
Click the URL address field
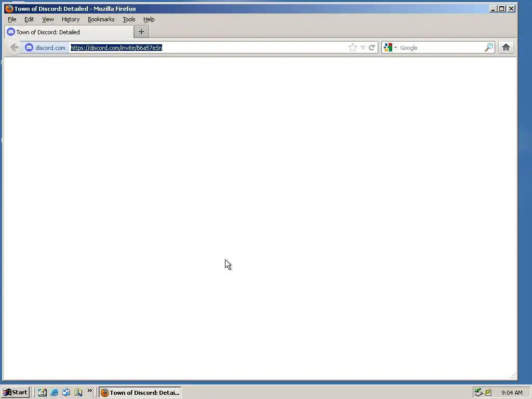208,47
